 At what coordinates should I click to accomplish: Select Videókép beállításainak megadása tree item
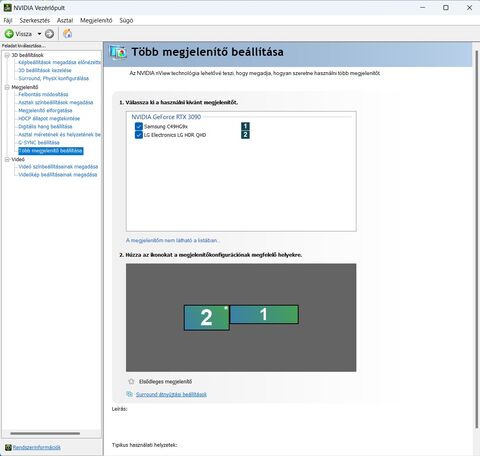coord(58,174)
